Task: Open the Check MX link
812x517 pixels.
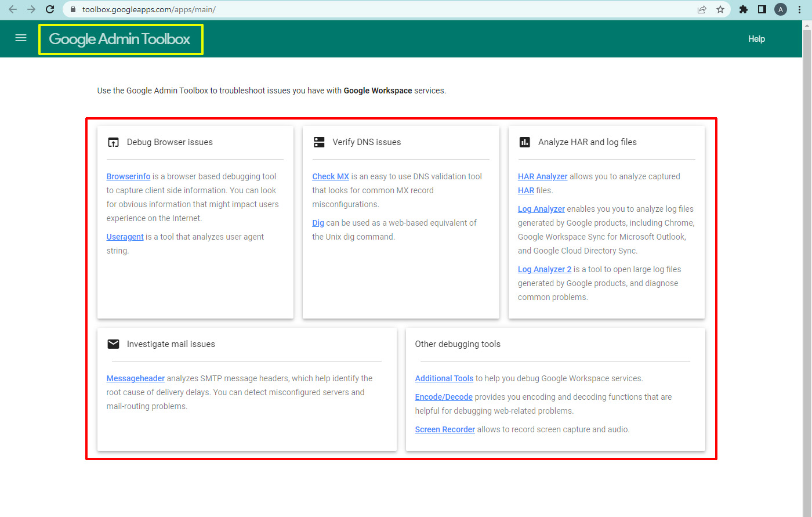Action: pos(331,176)
